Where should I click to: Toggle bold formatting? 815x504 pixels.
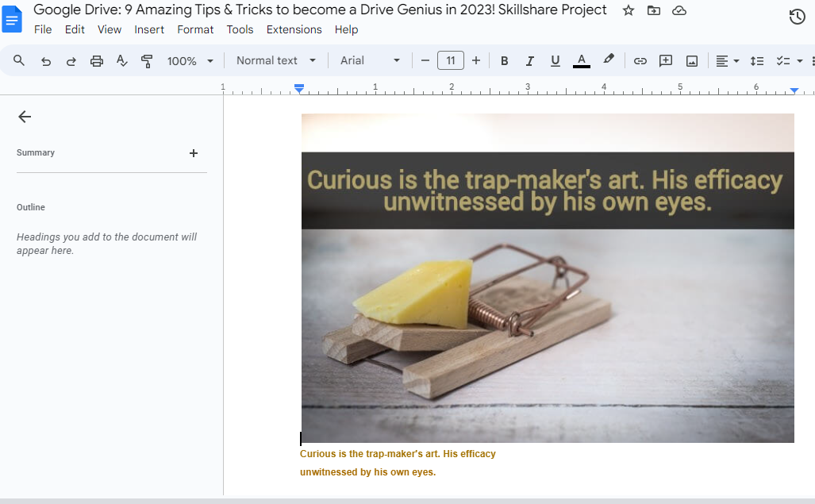(504, 61)
